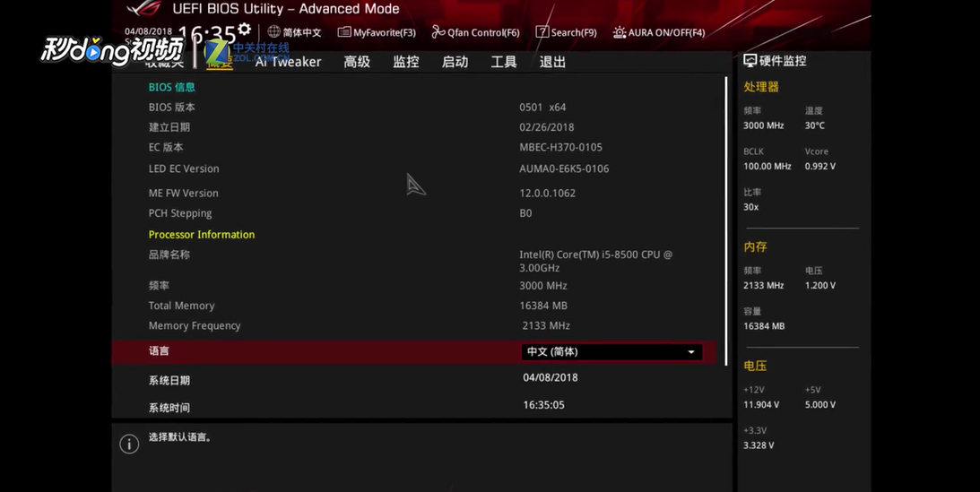
Task: Click the ME FW Version 12.0.0.1062
Action: tap(548, 193)
